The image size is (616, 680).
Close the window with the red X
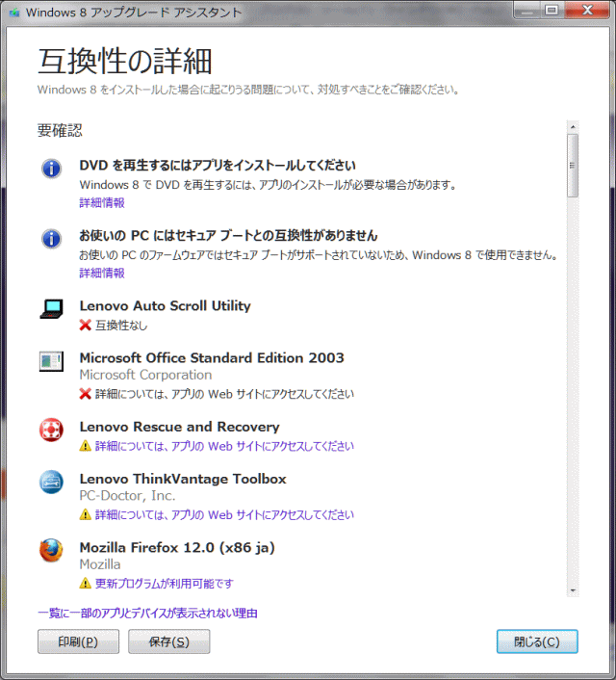coord(587,10)
